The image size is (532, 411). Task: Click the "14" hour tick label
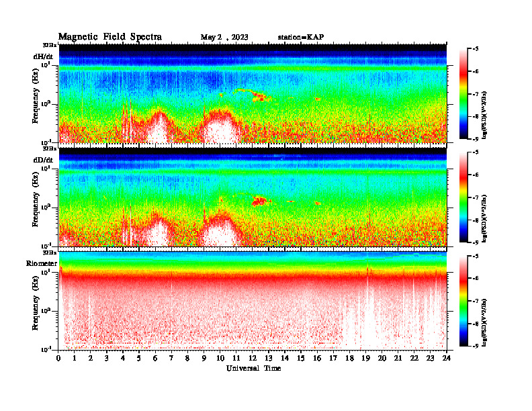285,359
